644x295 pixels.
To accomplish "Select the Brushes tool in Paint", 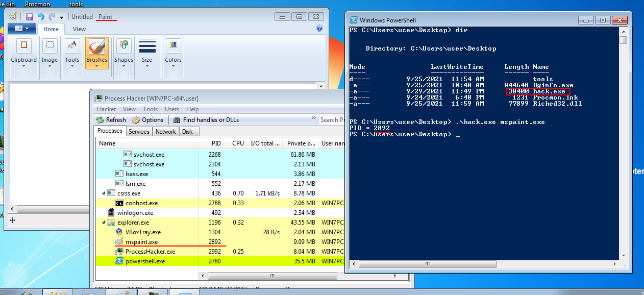I will [x=96, y=51].
